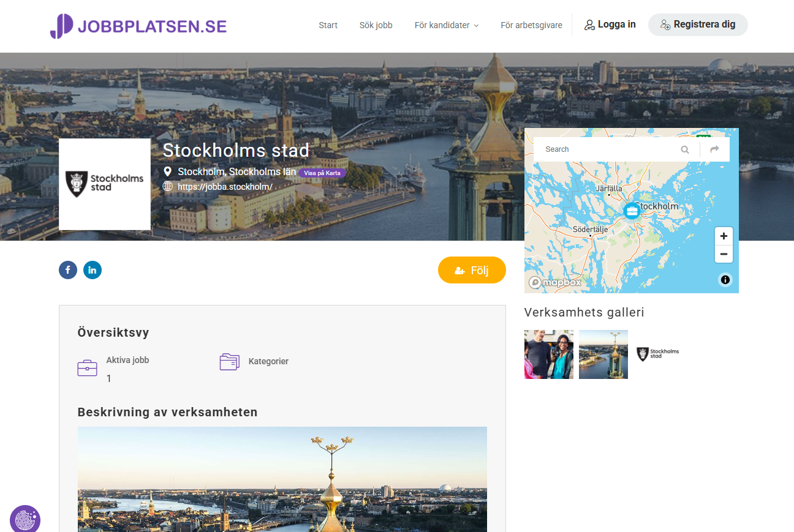Open the jobba.stockholm website link
Viewport: 794px width, 532px height.
(x=225, y=187)
